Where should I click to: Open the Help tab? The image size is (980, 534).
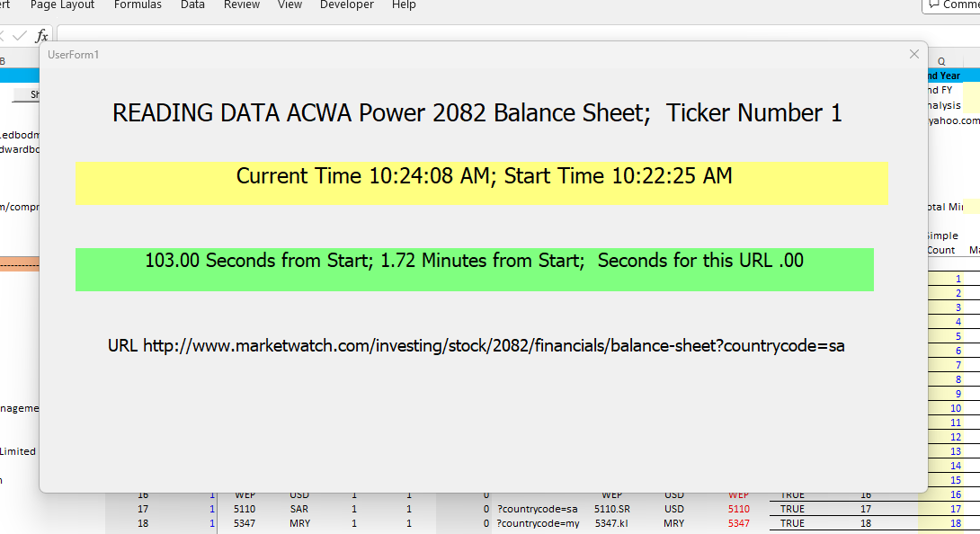[x=404, y=5]
